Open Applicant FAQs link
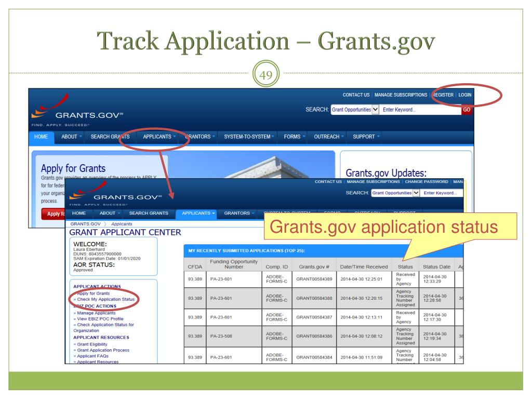This screenshot has height=399, width=532. coord(92,356)
